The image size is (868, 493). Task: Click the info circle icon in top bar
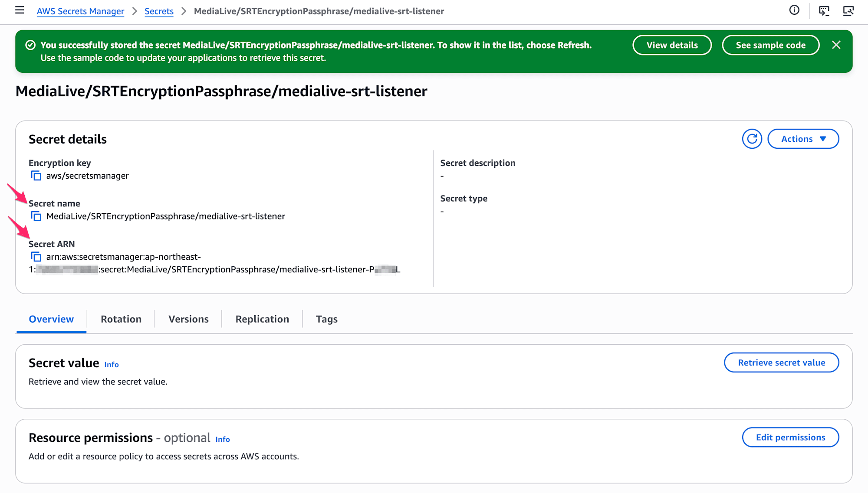click(794, 10)
